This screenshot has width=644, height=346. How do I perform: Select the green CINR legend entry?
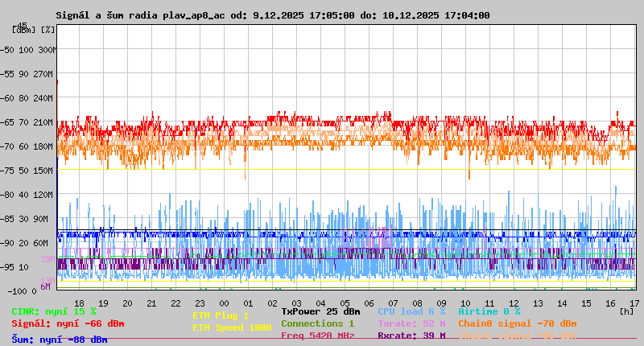[x=54, y=311]
